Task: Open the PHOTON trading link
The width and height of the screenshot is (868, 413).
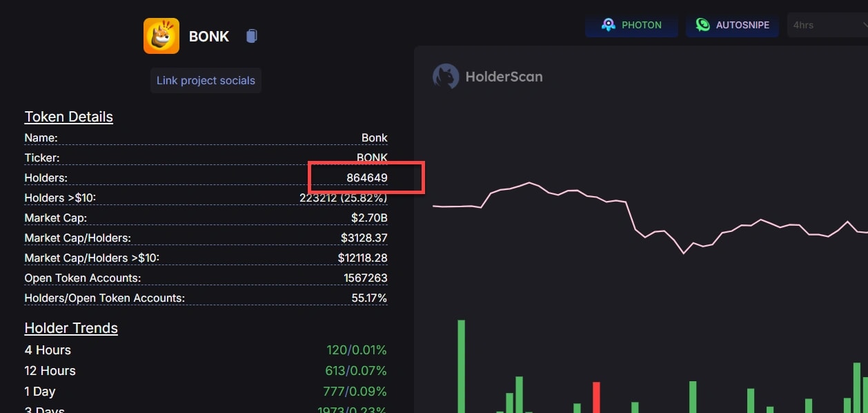Action: click(x=631, y=25)
